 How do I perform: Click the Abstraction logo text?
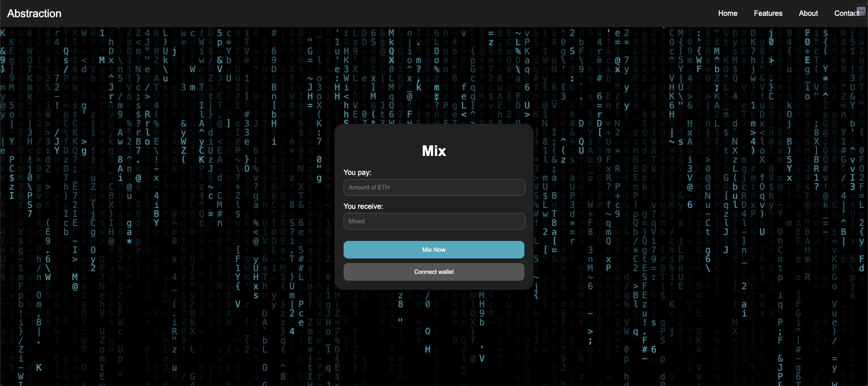pos(34,14)
